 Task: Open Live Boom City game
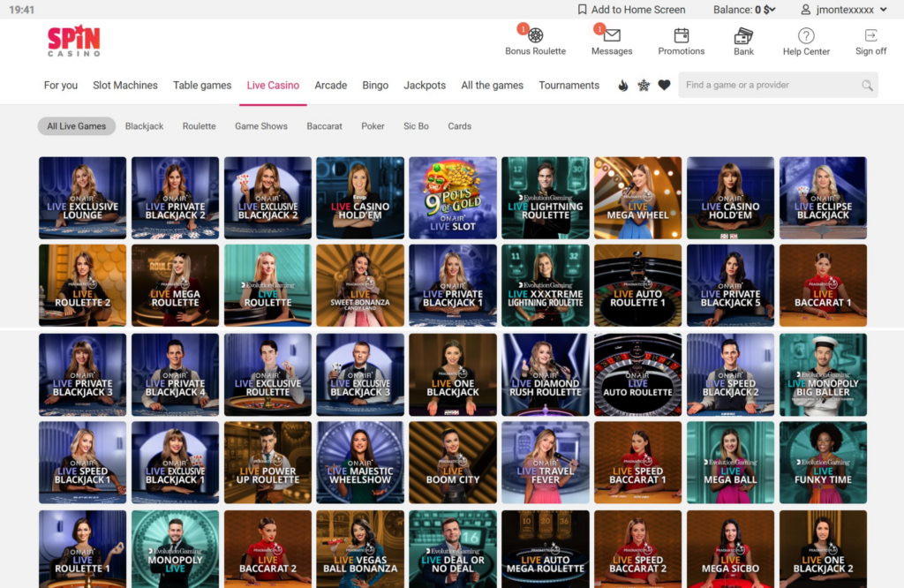point(453,463)
